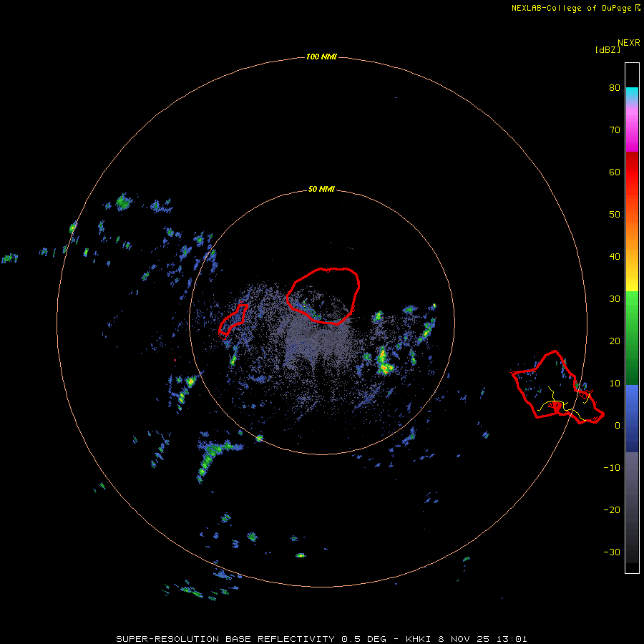Screen dimensions: 644x644
Task: Click the 20 dBZ tick label
Action: (615, 341)
